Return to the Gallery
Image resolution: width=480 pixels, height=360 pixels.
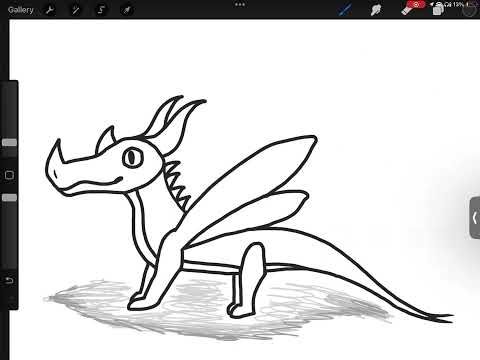pyautogui.click(x=21, y=10)
